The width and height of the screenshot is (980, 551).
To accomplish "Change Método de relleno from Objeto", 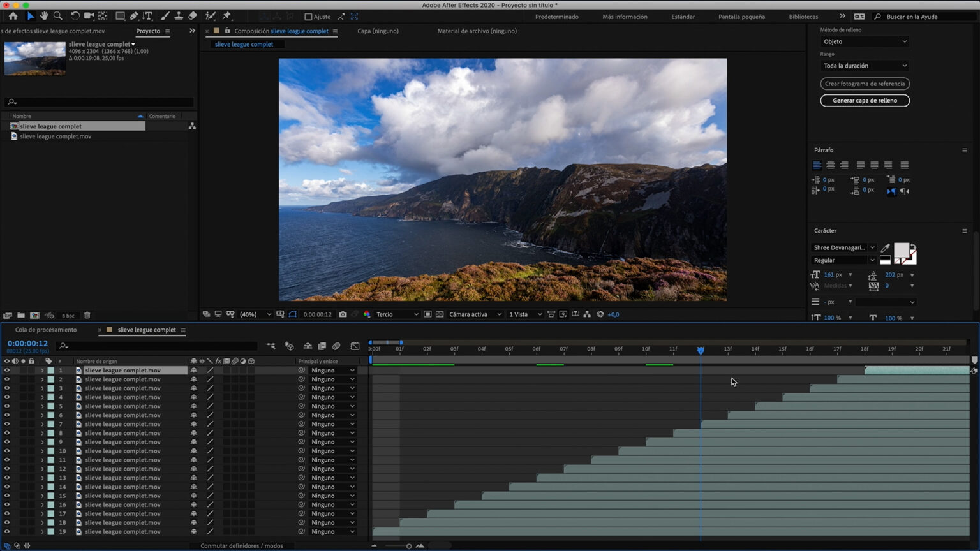I will point(865,41).
